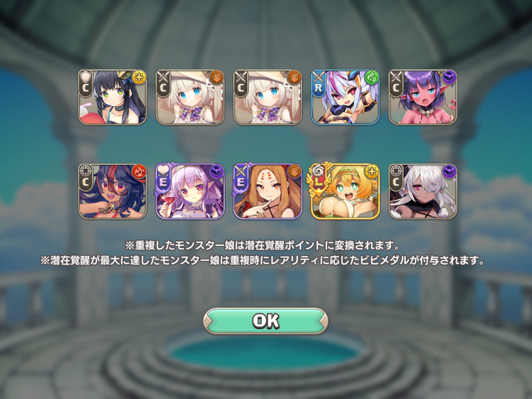Select the purple-haired wine glass E-rank card
The image size is (532, 399).
190,192
